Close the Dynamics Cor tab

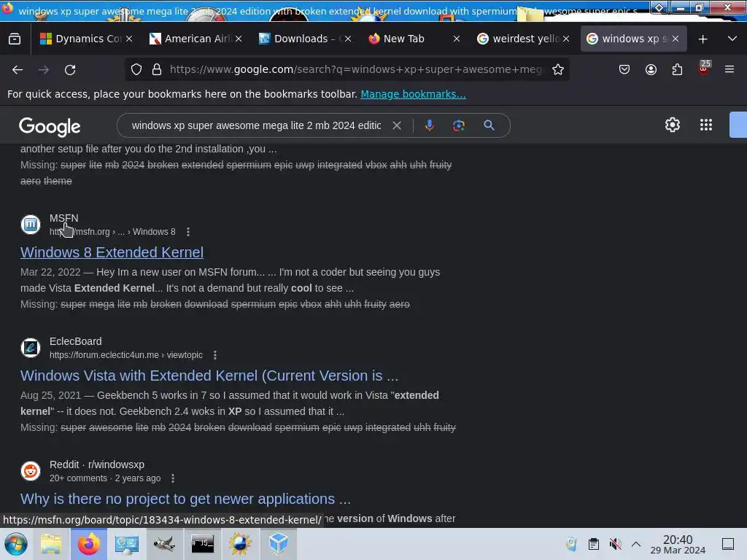129,39
